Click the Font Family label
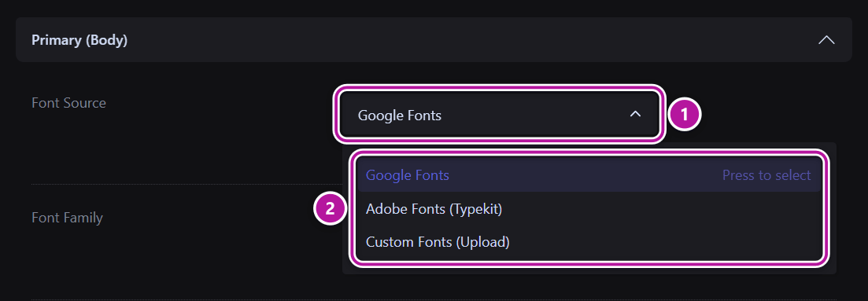This screenshot has width=868, height=301. pyautogui.click(x=67, y=218)
